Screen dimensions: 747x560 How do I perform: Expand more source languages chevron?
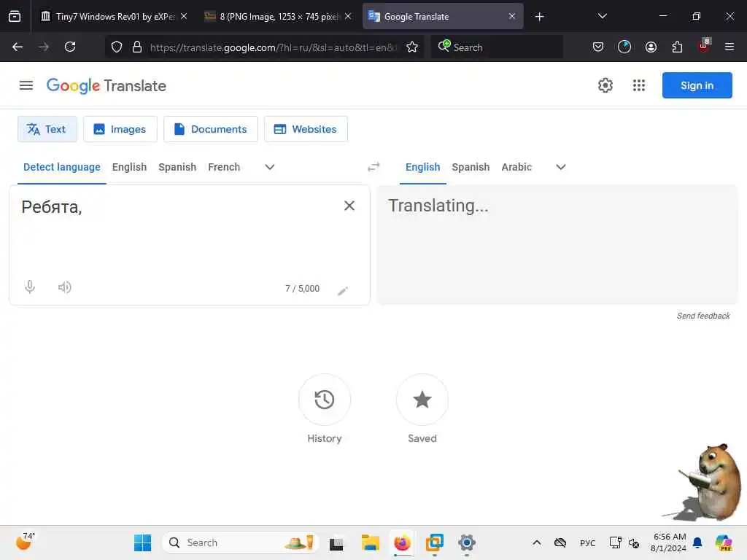tap(270, 167)
